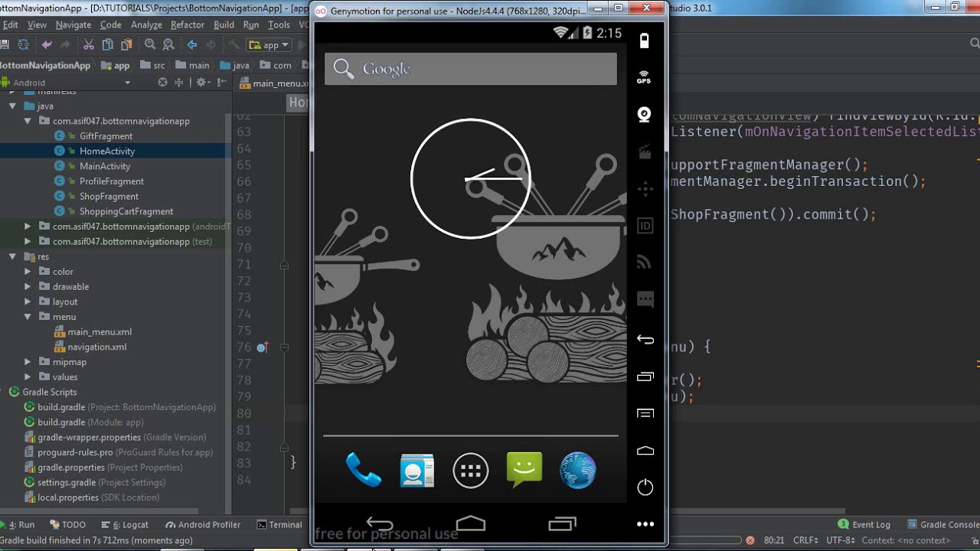Expand the drawable folder
The width and height of the screenshot is (980, 551).
click(x=28, y=286)
